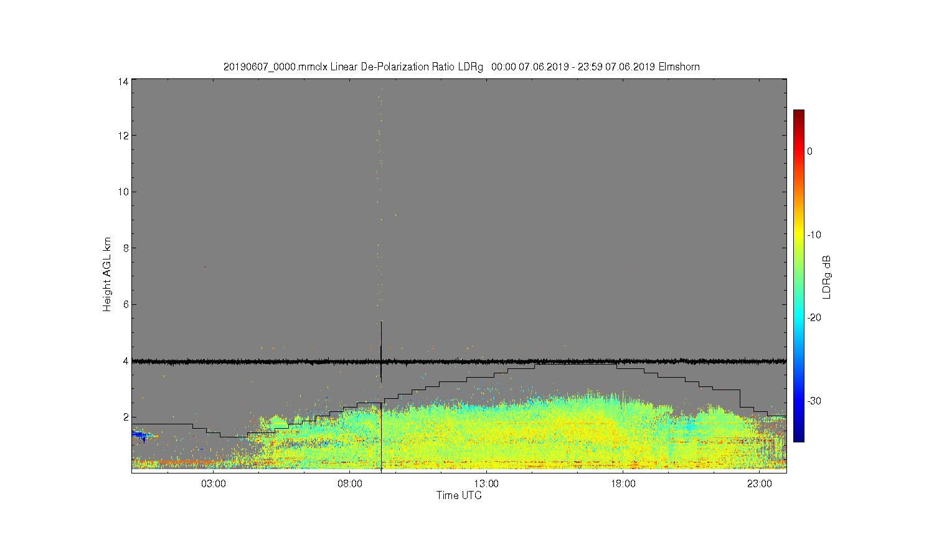This screenshot has height=560, width=934.
Task: Click the height axis tick label 8
Action: [x=125, y=248]
